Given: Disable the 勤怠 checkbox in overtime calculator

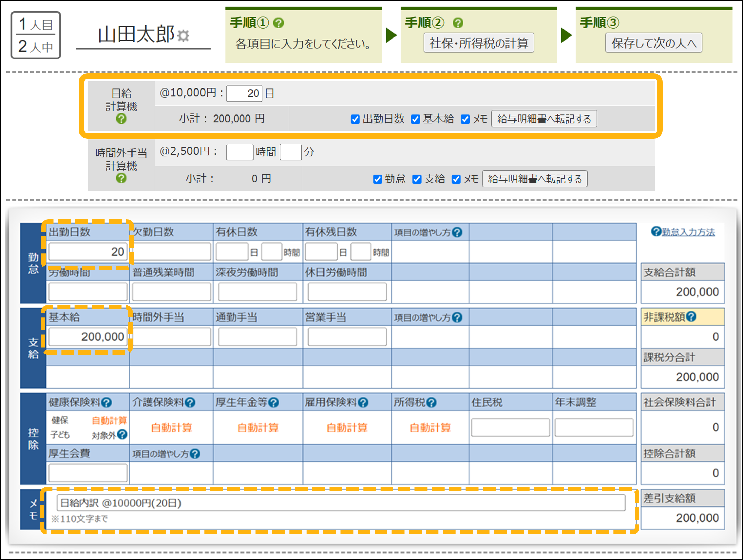Looking at the screenshot, I should (x=377, y=179).
